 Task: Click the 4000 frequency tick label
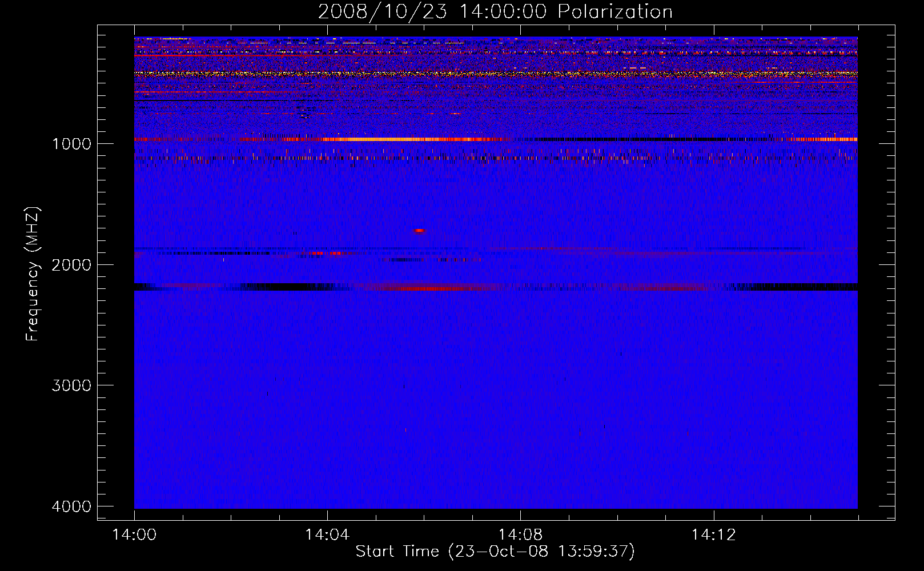pos(71,506)
